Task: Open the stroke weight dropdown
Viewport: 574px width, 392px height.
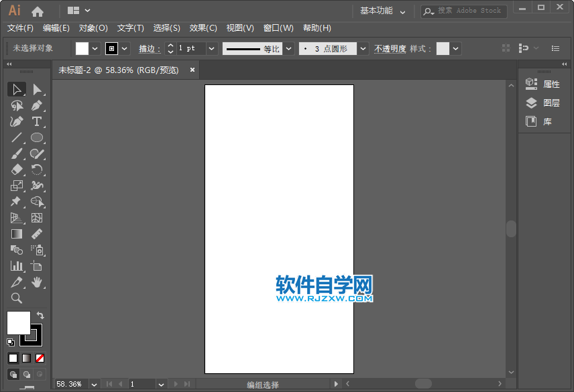Action: click(211, 48)
